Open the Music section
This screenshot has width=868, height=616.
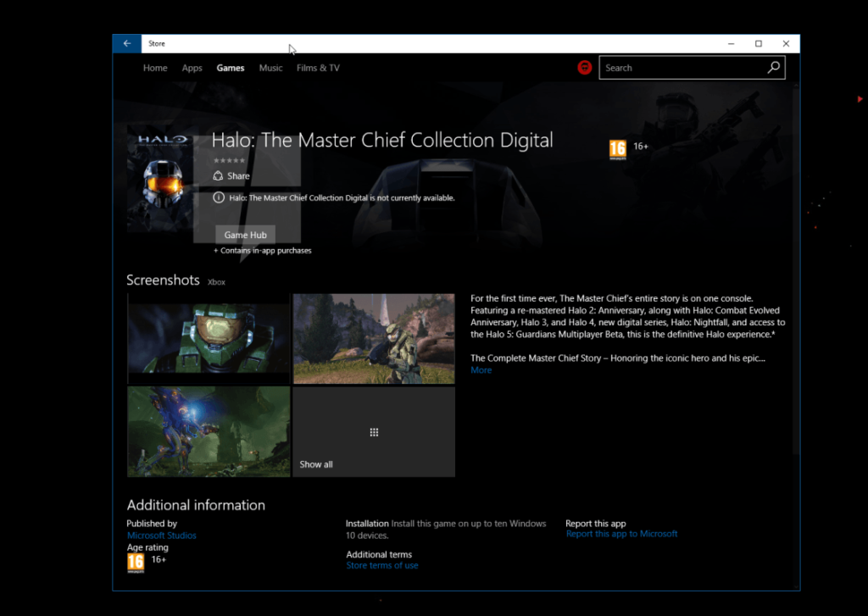[x=270, y=67]
